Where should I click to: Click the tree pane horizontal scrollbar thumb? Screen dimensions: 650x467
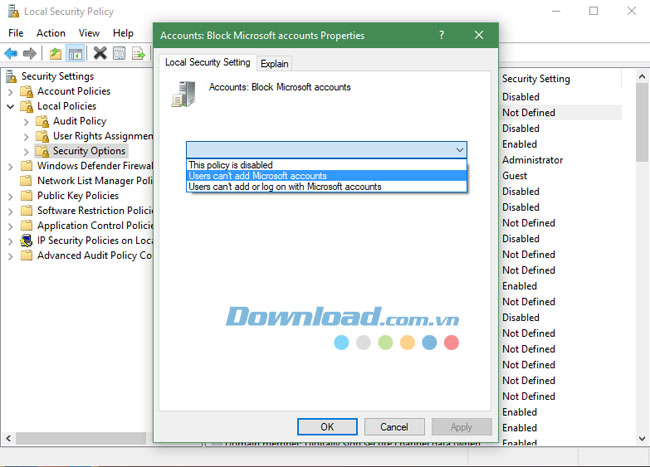click(81, 438)
